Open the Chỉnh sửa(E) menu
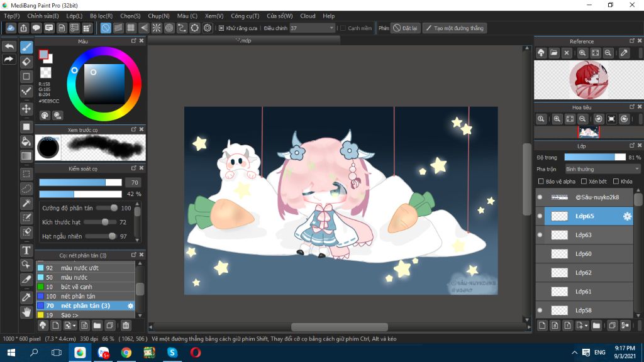This screenshot has width=644, height=362. 43,16
